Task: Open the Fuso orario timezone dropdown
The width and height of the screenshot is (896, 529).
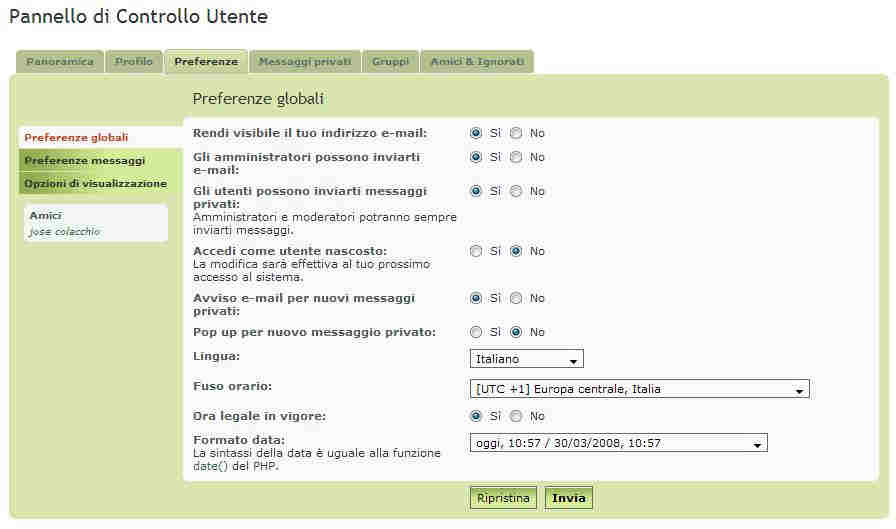Action: click(x=639, y=389)
